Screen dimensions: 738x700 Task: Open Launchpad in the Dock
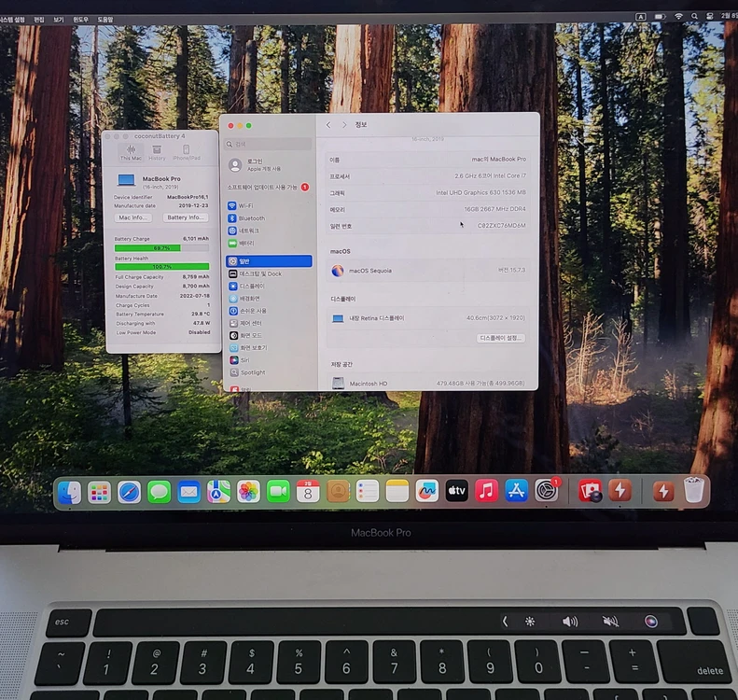click(99, 493)
